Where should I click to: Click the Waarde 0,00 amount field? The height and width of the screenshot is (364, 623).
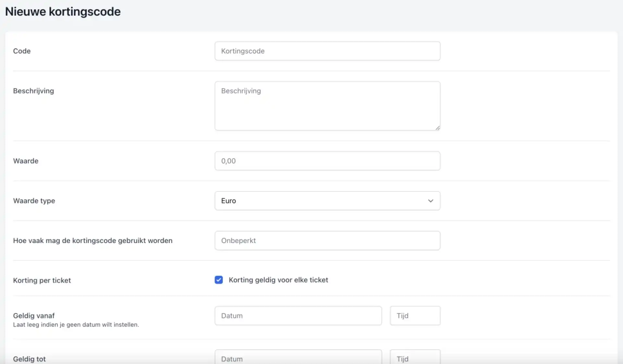pos(327,161)
